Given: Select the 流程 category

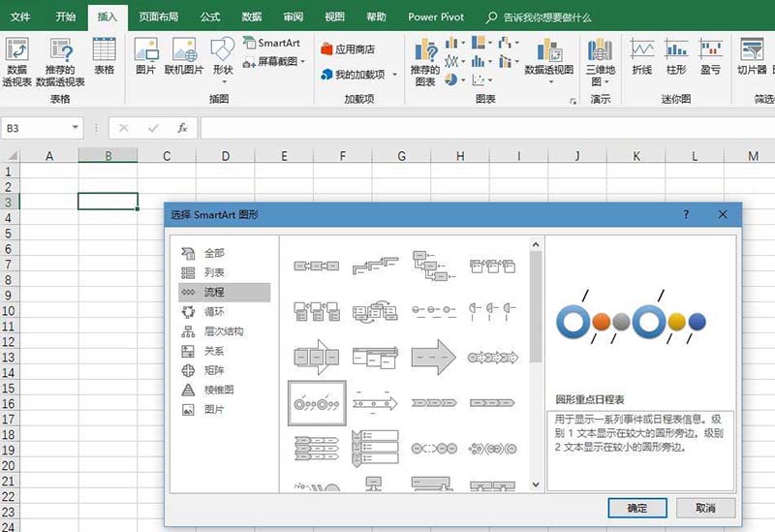Looking at the screenshot, I should point(225,293).
